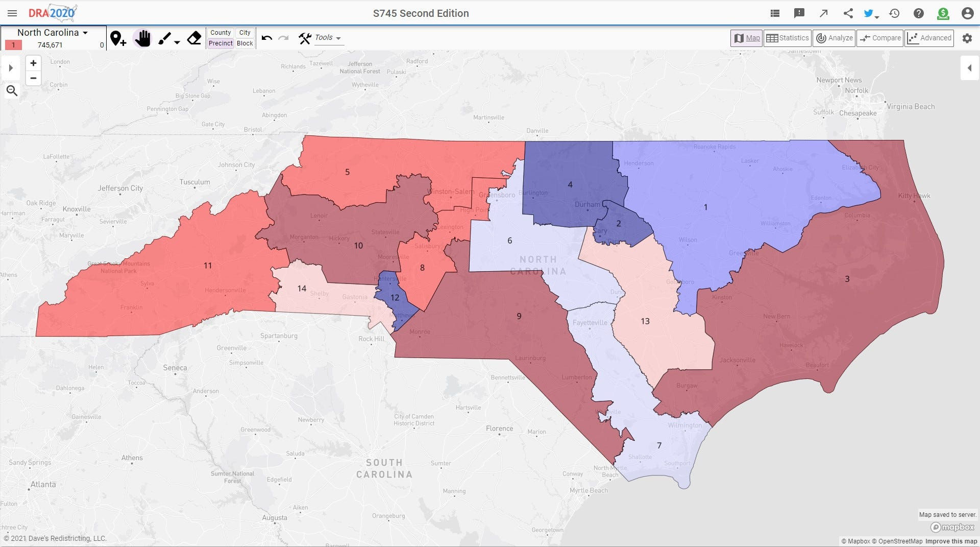The image size is (980, 547).
Task: Click the mapbox logo link
Action: (952, 527)
